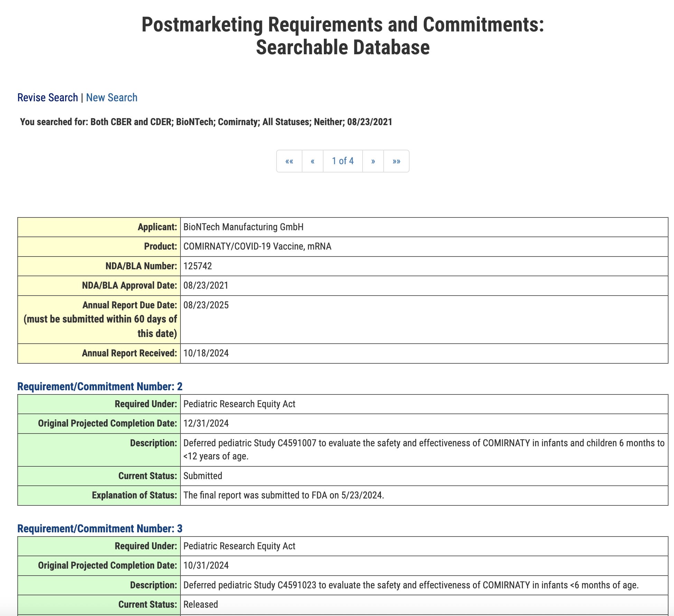Viewport: 674px width, 616px height.
Task: Click the 'Annual Report Received:' label
Action: 129,353
